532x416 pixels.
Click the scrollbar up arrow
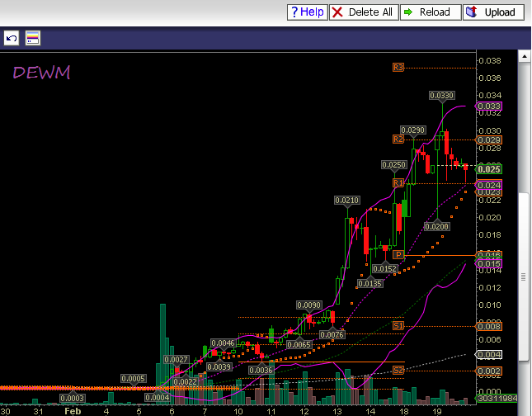point(525,56)
